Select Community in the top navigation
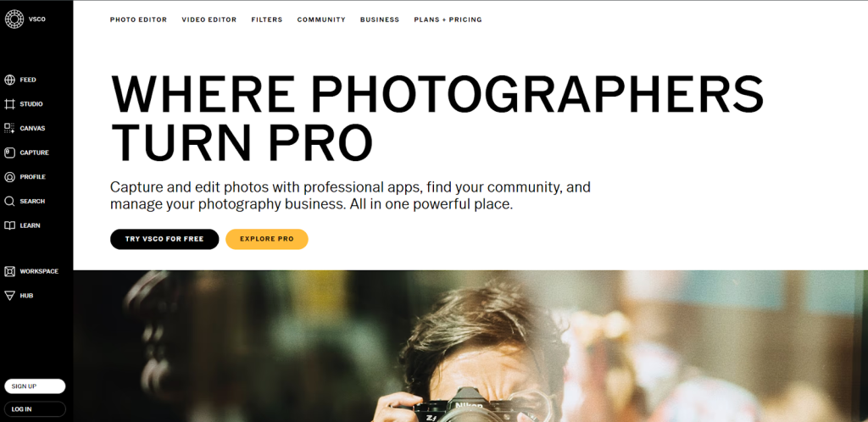The image size is (868, 422). click(x=321, y=19)
